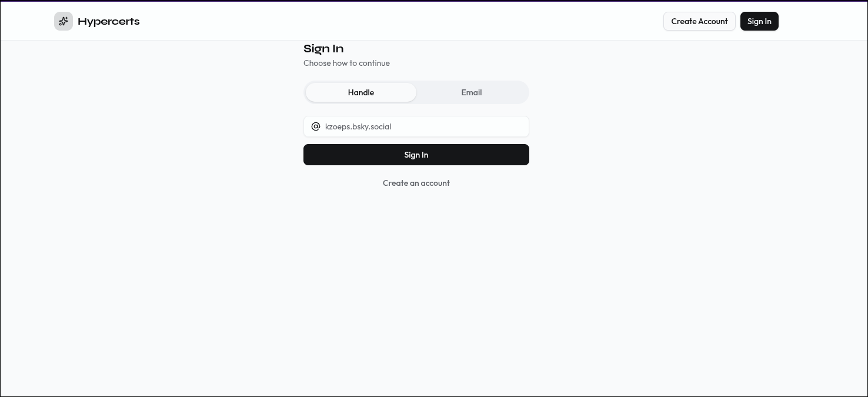Image resolution: width=868 pixels, height=397 pixels.
Task: Click the Hypercerts brand name text
Action: (109, 22)
